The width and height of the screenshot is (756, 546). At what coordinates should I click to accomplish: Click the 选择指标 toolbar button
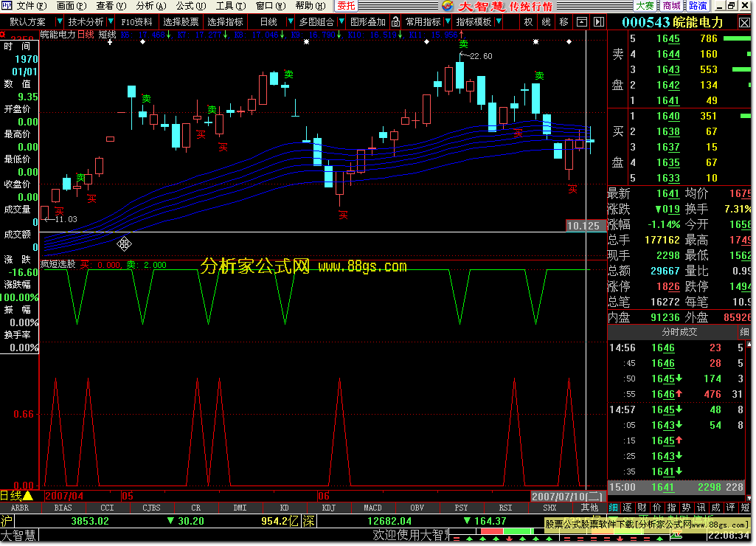(225, 21)
